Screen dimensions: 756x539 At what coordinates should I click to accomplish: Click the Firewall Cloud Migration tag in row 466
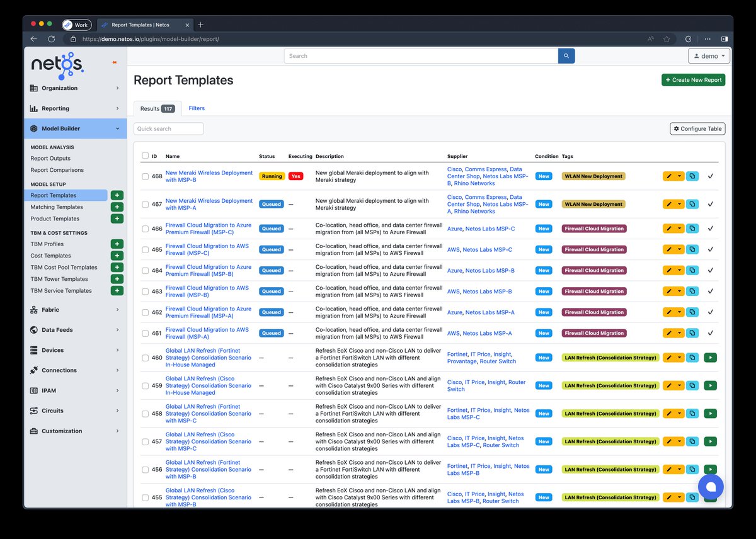tap(594, 229)
